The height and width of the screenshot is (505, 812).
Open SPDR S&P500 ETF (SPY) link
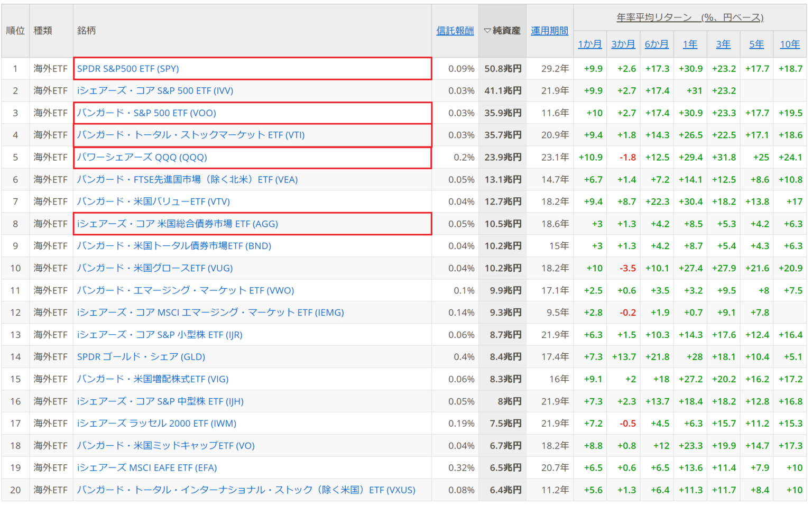tap(128, 69)
